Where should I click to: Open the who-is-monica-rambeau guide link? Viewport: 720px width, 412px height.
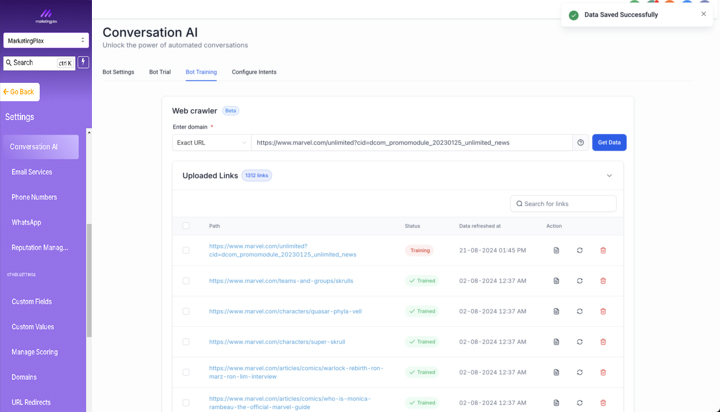click(x=290, y=403)
